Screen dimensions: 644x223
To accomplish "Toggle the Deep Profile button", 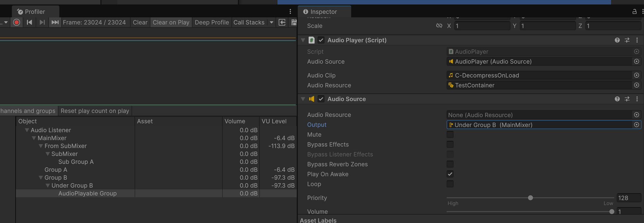I will tap(212, 23).
